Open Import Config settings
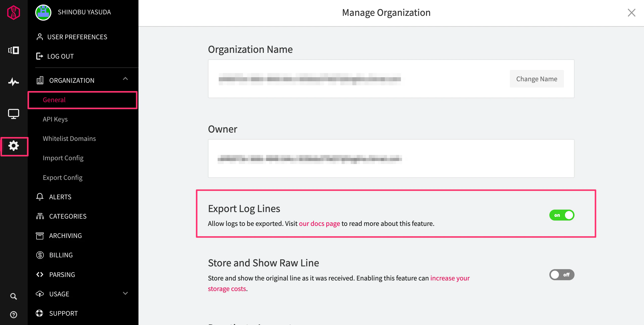 pos(63,158)
